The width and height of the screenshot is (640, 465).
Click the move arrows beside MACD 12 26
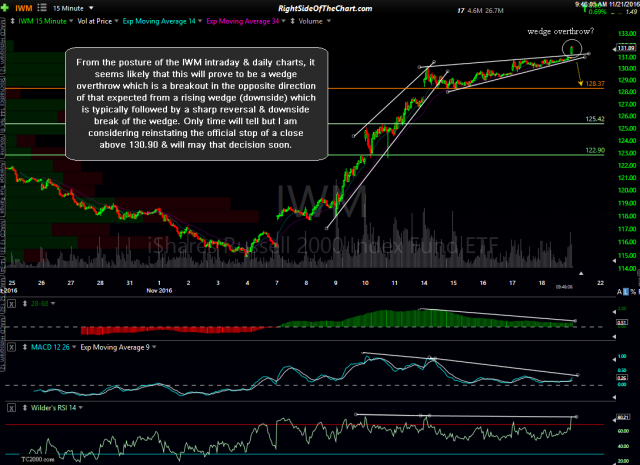pyautogui.click(x=25, y=347)
